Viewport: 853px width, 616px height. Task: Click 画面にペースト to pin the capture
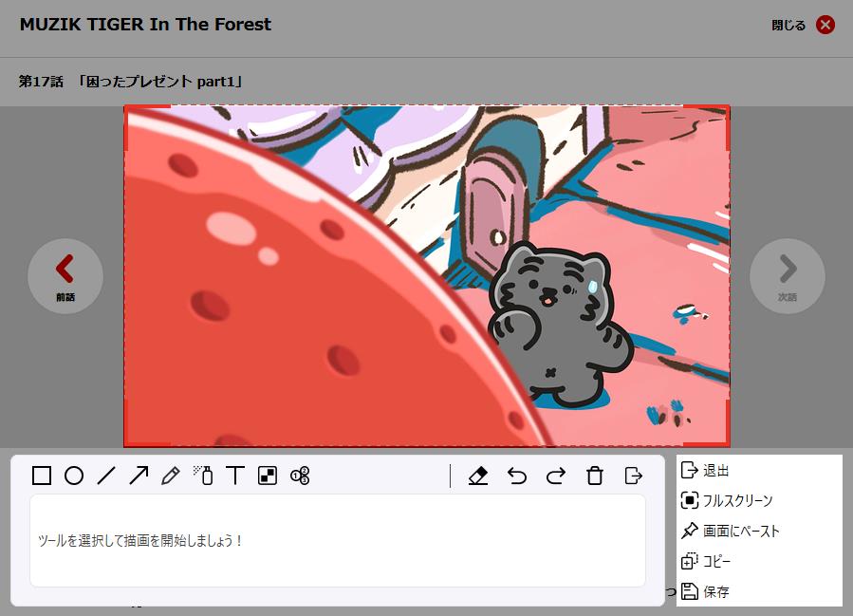coord(740,532)
